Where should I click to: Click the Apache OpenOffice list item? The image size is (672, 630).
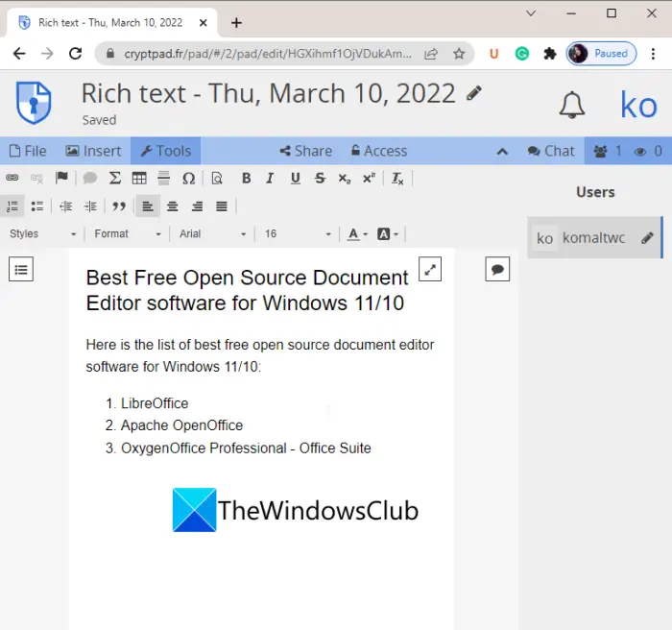(x=181, y=425)
